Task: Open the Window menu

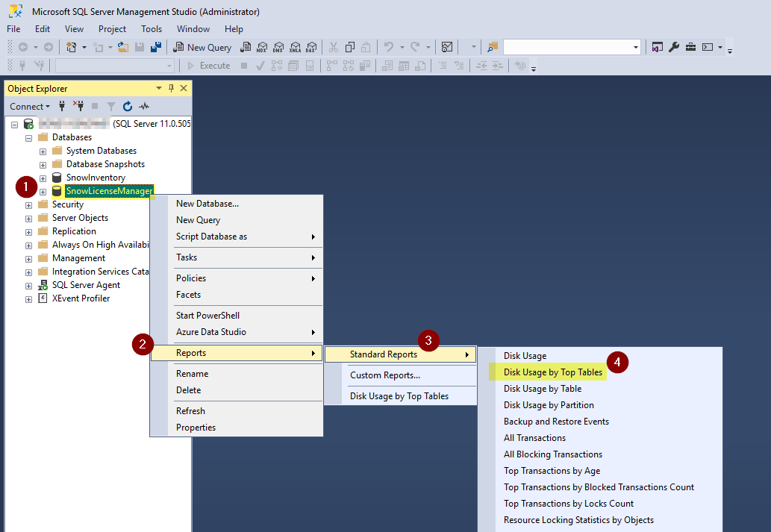Action: (193, 29)
